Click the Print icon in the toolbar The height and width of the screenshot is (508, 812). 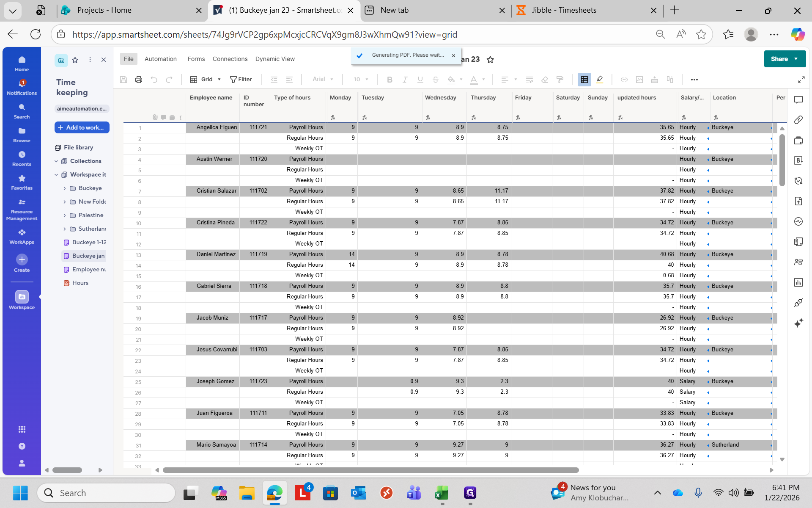tap(138, 80)
